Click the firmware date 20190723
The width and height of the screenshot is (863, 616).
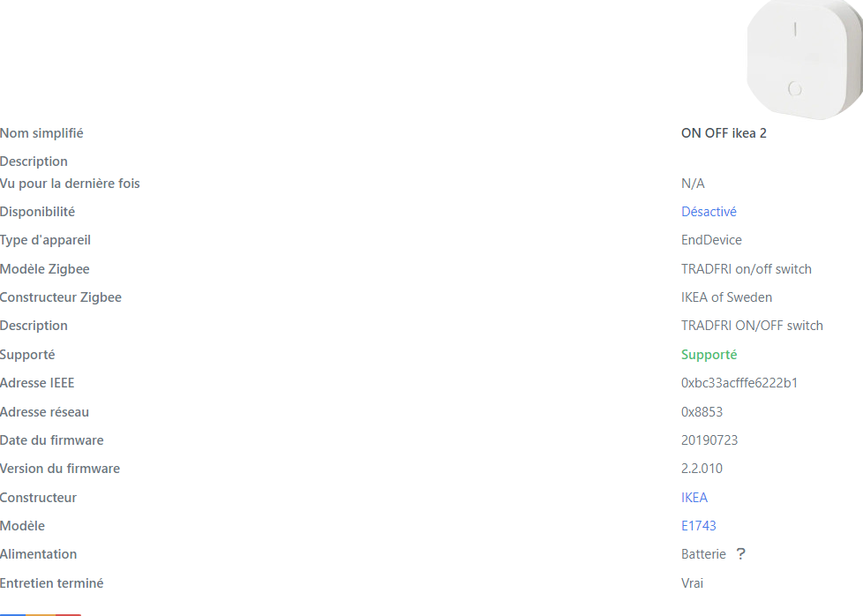pyautogui.click(x=709, y=440)
